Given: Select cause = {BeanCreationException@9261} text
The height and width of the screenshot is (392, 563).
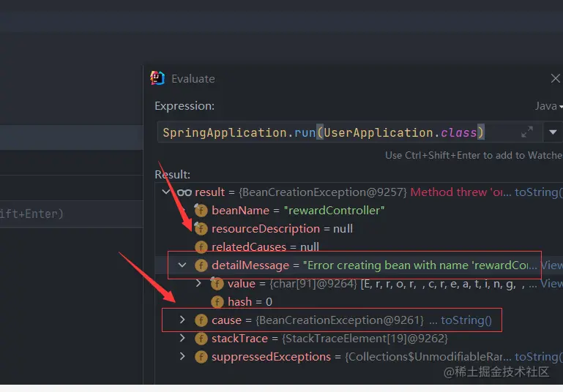Looking at the screenshot, I should tap(318, 320).
